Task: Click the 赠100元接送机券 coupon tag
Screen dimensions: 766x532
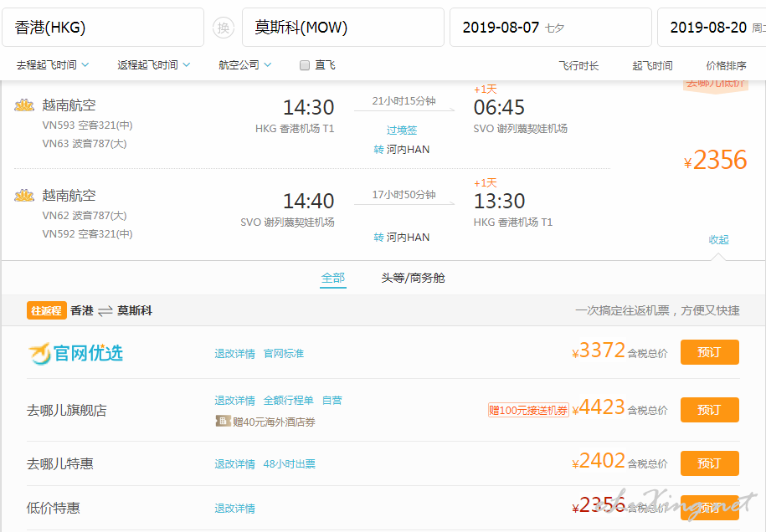Action: click(x=528, y=410)
